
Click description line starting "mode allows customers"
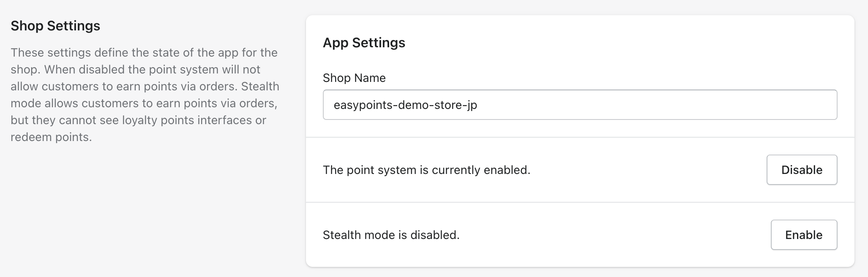point(144,103)
